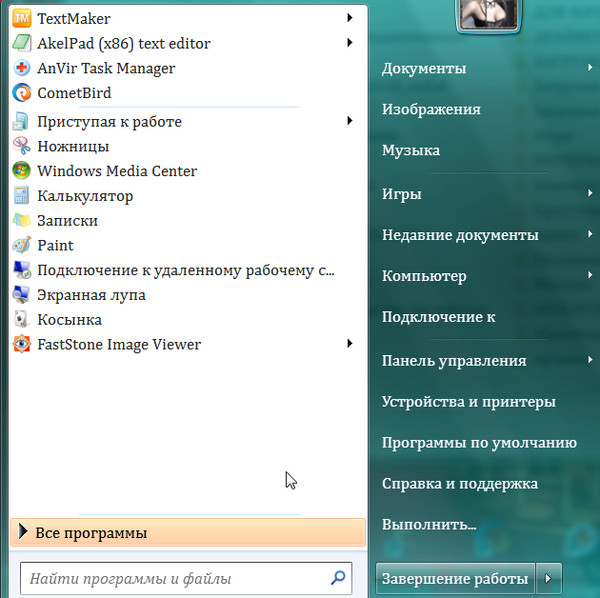Open the Ножницы scissors icon

tap(21, 146)
